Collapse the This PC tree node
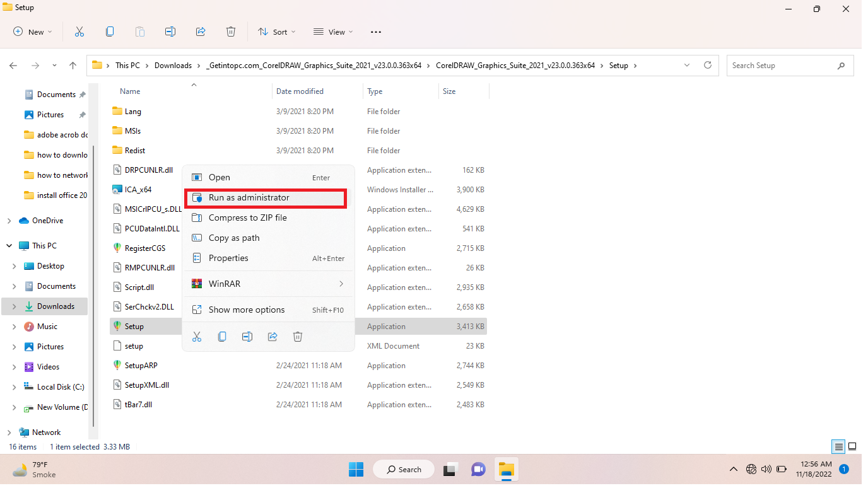This screenshot has height=493, width=868. [9, 246]
